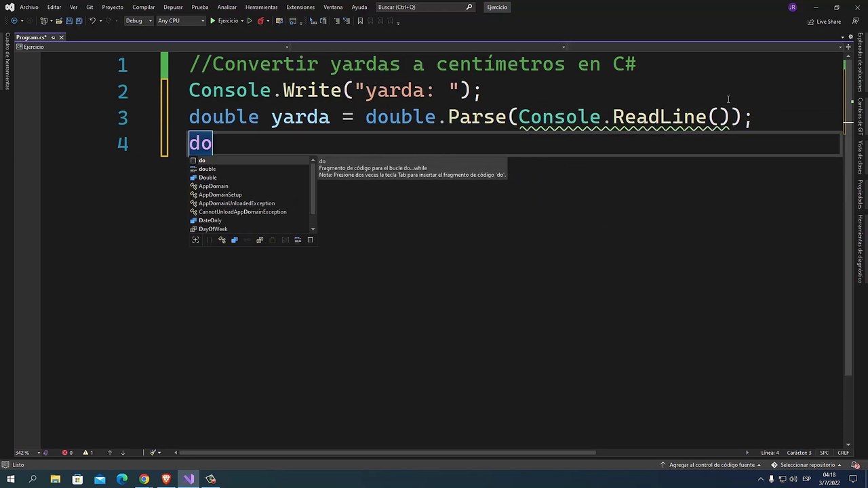This screenshot has width=868, height=488.
Task: Open the Archivo menu
Action: click(29, 7)
